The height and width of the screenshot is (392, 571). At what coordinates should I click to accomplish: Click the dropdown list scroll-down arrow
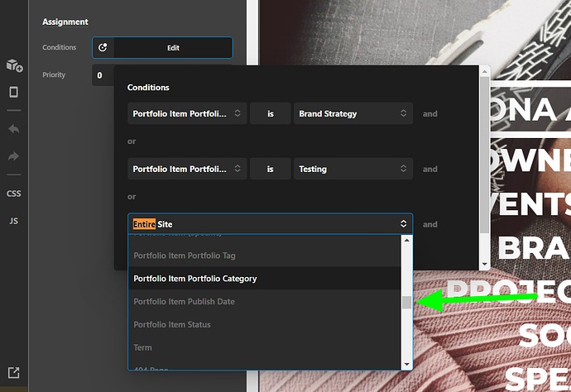pyautogui.click(x=407, y=365)
